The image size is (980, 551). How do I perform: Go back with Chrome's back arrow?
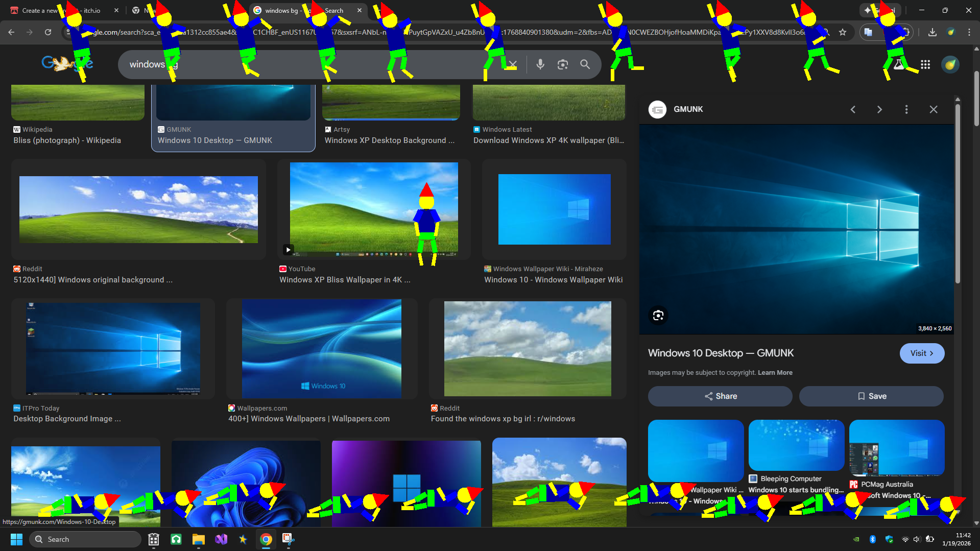point(11,32)
